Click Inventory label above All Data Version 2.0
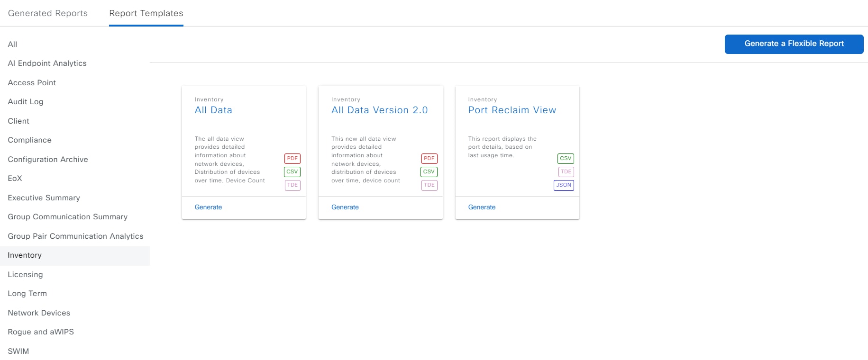The image size is (868, 360). coord(346,99)
